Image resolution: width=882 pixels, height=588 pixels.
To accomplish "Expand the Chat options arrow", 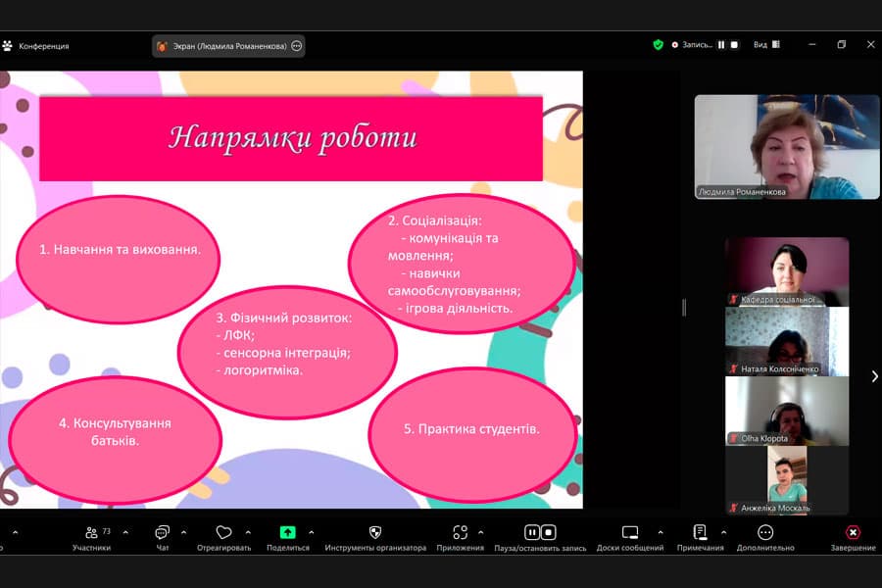I will tap(183, 532).
